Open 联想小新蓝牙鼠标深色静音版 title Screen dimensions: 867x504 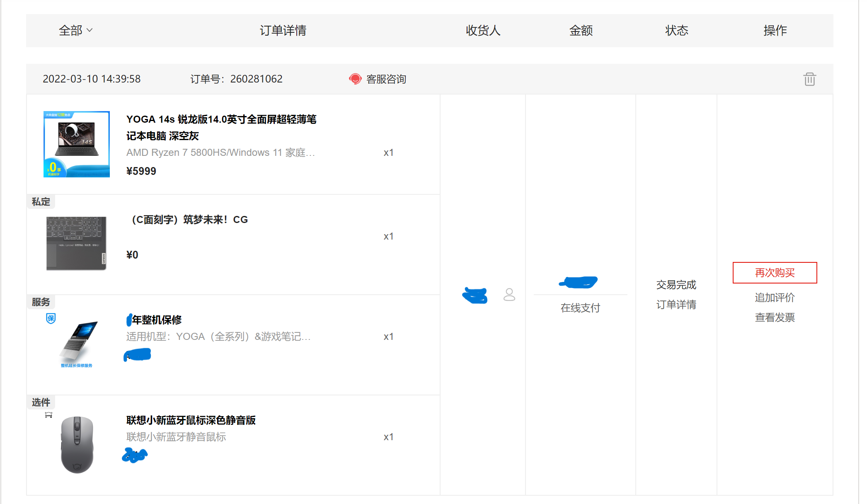[x=191, y=420]
